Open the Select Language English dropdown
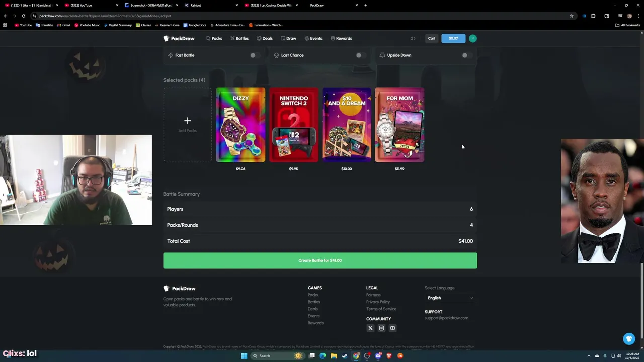 click(x=450, y=298)
